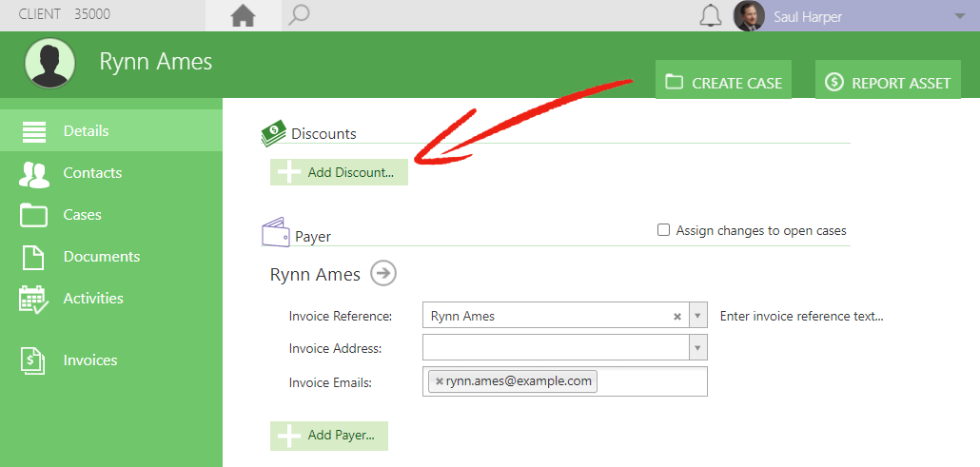Image resolution: width=980 pixels, height=467 pixels.
Task: Click the Discounts section heading
Action: pos(323,134)
